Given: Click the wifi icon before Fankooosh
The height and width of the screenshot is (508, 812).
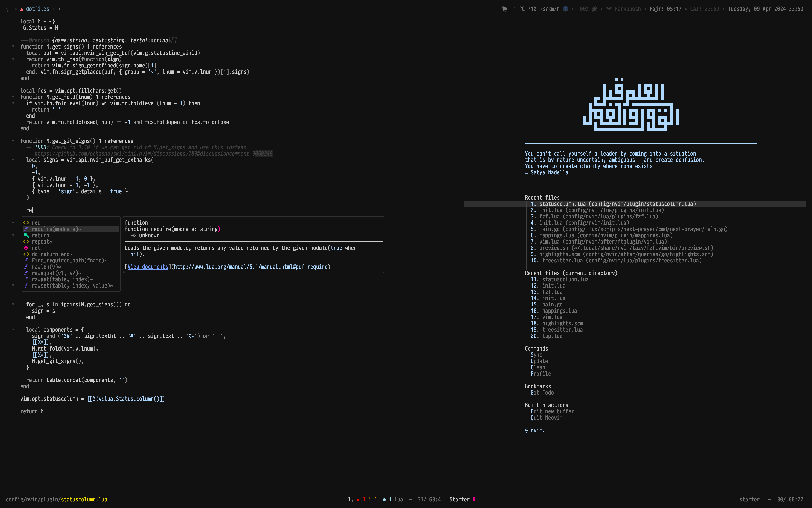Looking at the screenshot, I should click(609, 9).
